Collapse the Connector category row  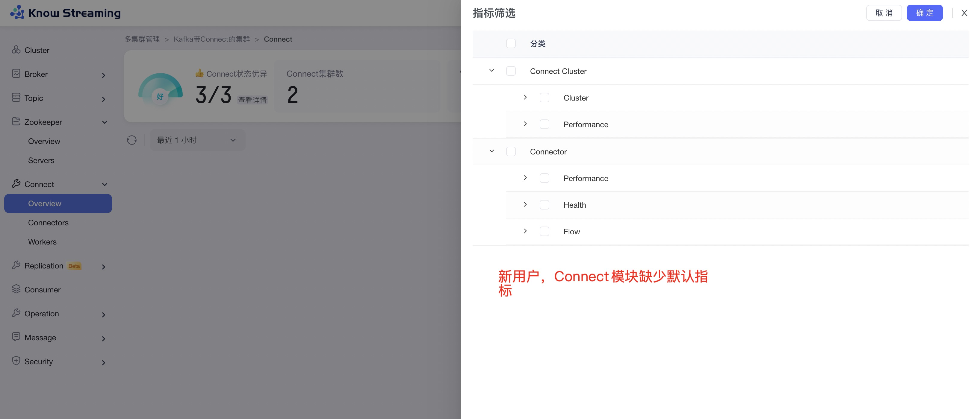[x=491, y=151]
